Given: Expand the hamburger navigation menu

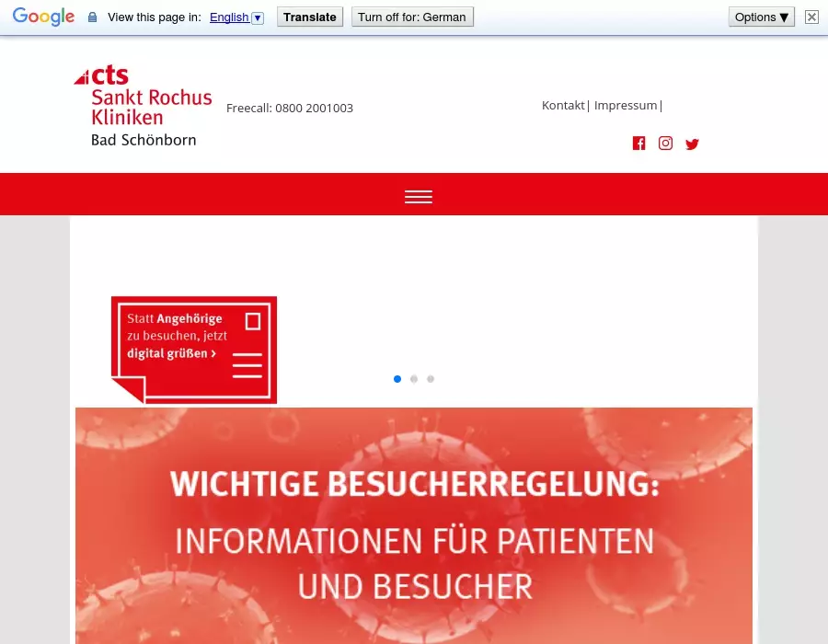Looking at the screenshot, I should tap(419, 197).
